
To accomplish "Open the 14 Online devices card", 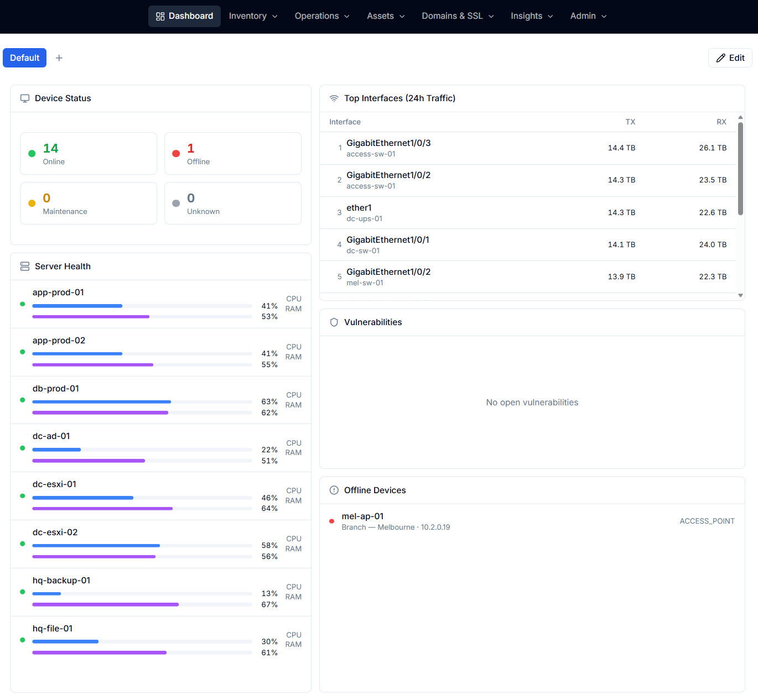I will click(89, 154).
